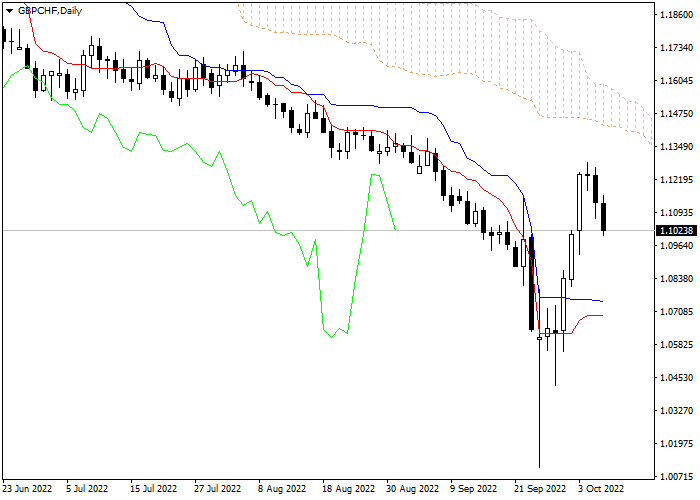Select the current price label 1.10238

click(x=676, y=231)
